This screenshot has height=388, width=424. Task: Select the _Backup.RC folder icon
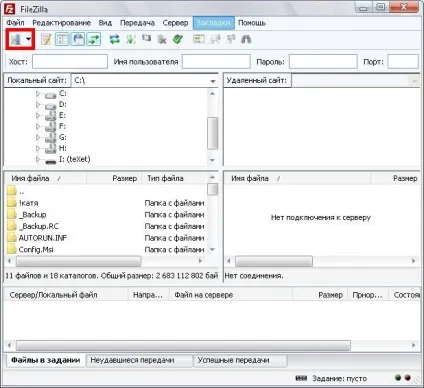point(12,226)
